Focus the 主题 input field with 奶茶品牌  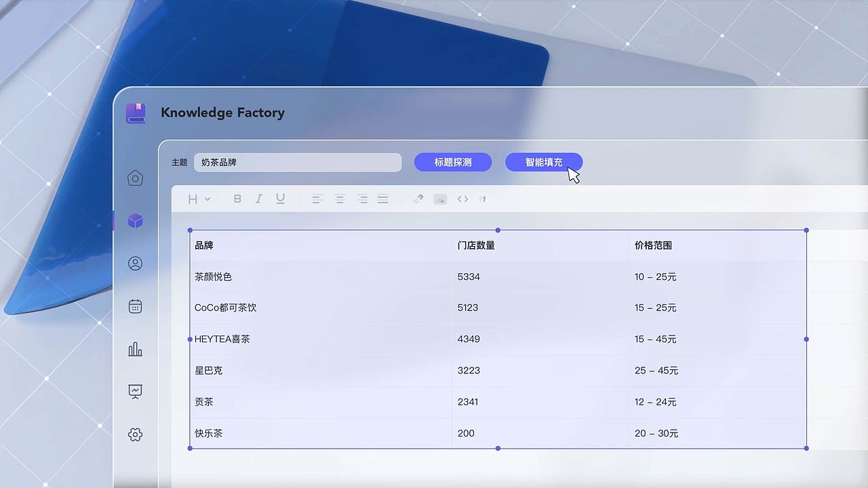pos(298,163)
